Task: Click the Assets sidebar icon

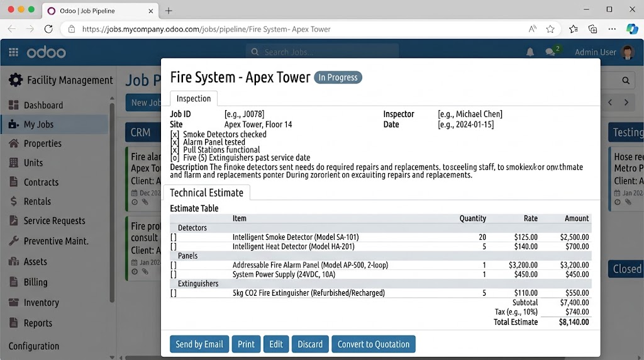Action: (14, 261)
